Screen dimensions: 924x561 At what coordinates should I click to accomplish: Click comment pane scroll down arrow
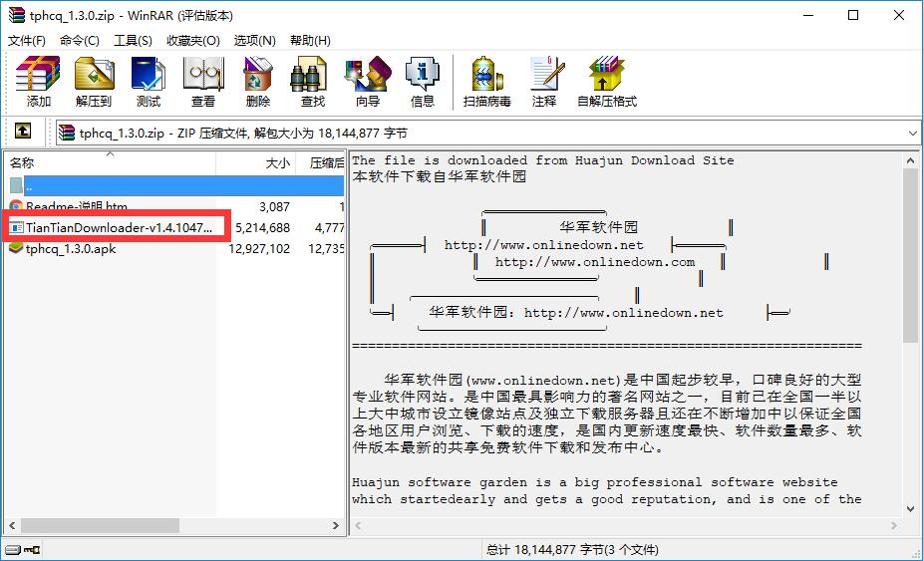(910, 508)
